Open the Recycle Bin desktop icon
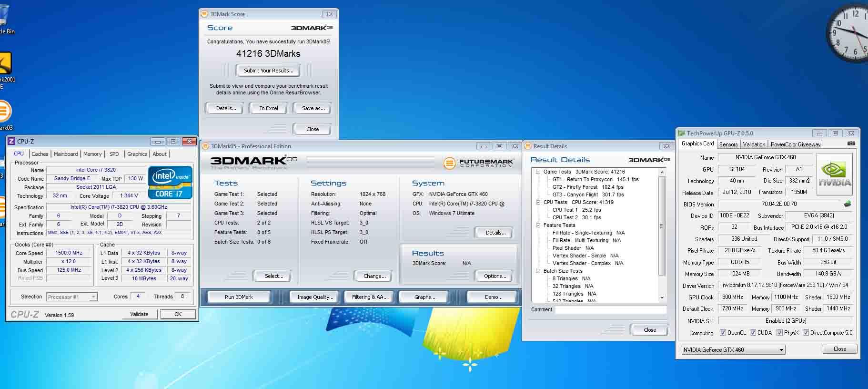Viewport: 868px width, 389px height. (5, 19)
